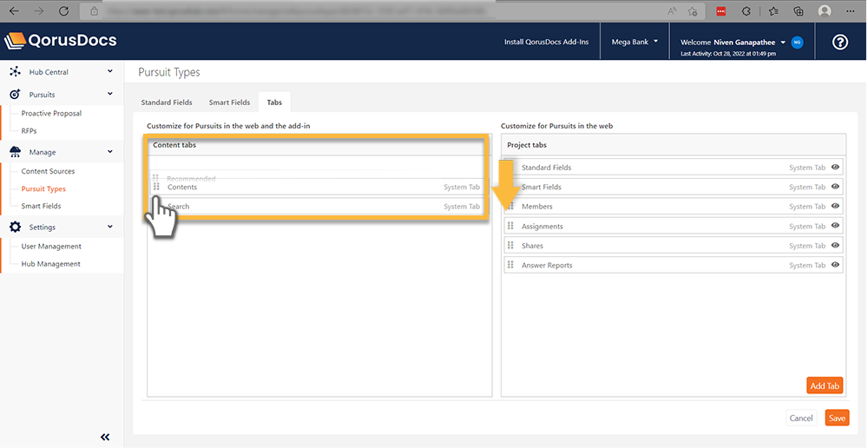Switch to the Standard Fields tab

(x=167, y=102)
